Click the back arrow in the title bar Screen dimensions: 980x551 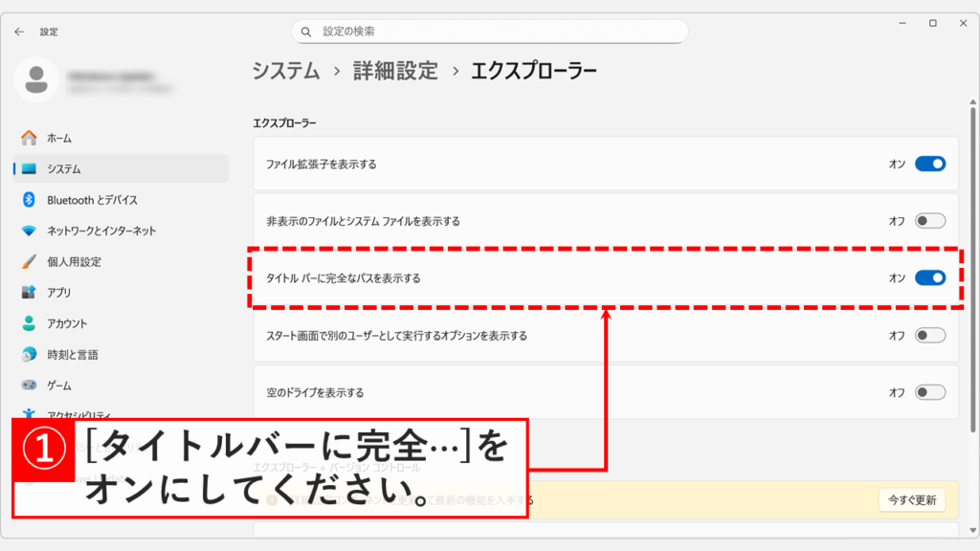tap(18, 31)
